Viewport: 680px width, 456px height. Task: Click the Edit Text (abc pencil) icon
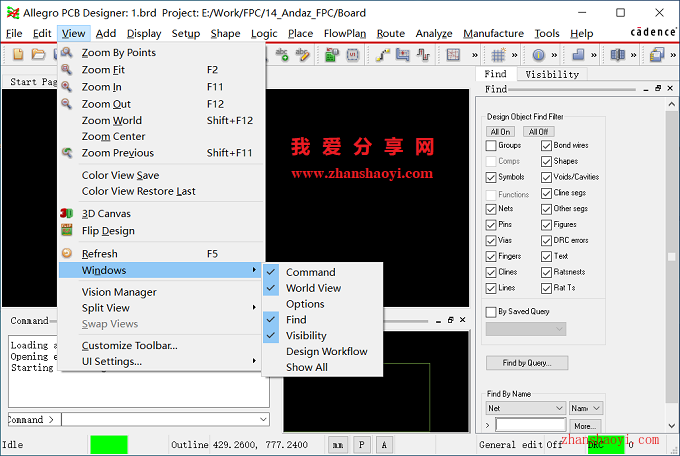click(302, 55)
